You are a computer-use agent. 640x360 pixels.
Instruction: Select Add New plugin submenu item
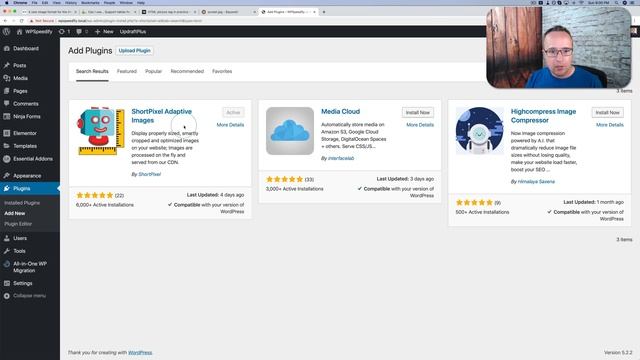(x=15, y=213)
